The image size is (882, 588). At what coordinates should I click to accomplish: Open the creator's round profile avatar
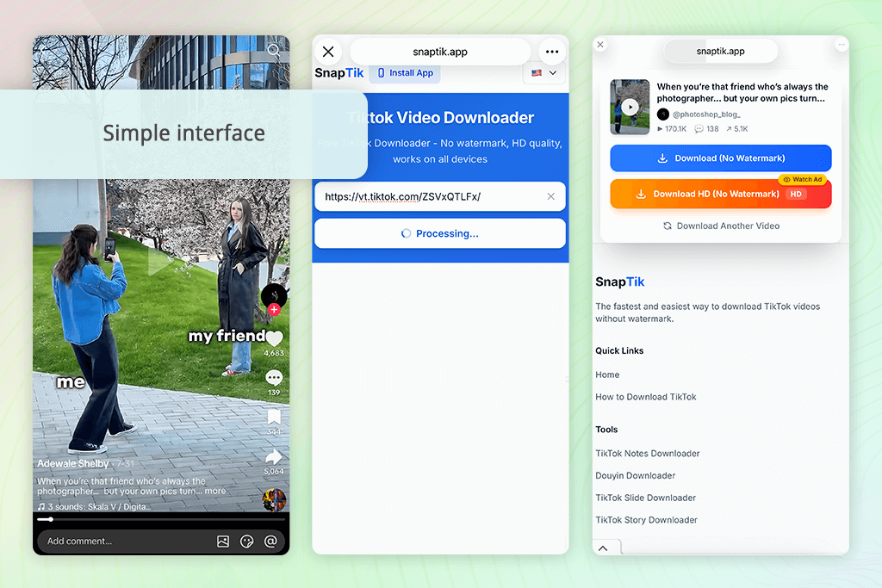(x=274, y=295)
